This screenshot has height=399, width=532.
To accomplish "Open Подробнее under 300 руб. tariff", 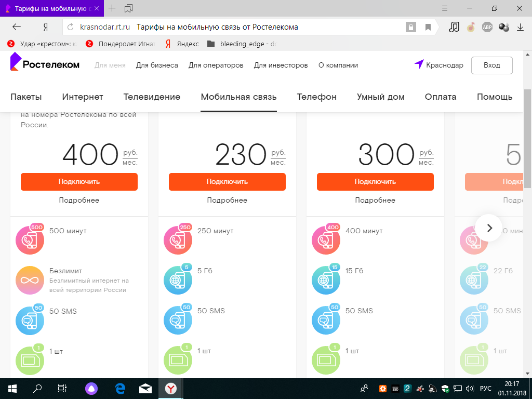I will pyautogui.click(x=375, y=200).
